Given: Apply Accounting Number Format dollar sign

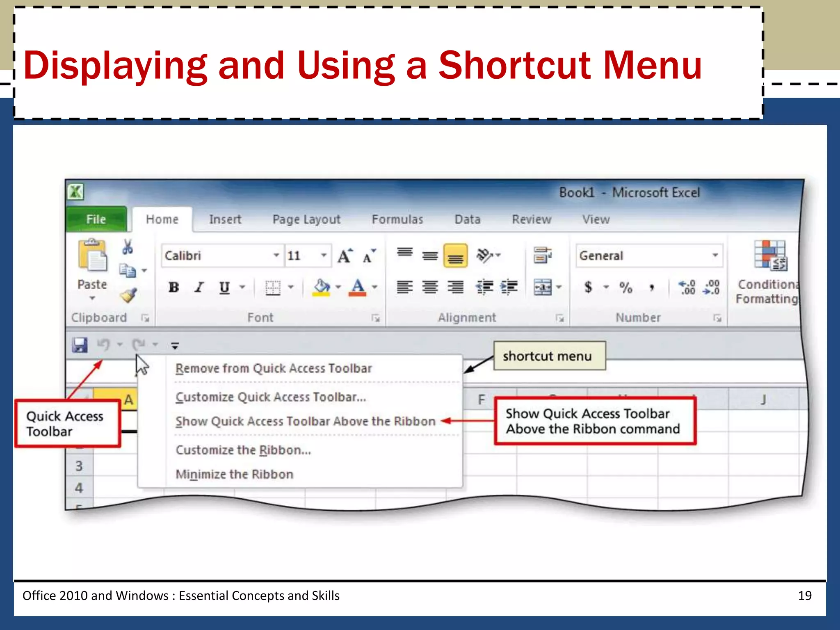Looking at the screenshot, I should click(x=588, y=287).
